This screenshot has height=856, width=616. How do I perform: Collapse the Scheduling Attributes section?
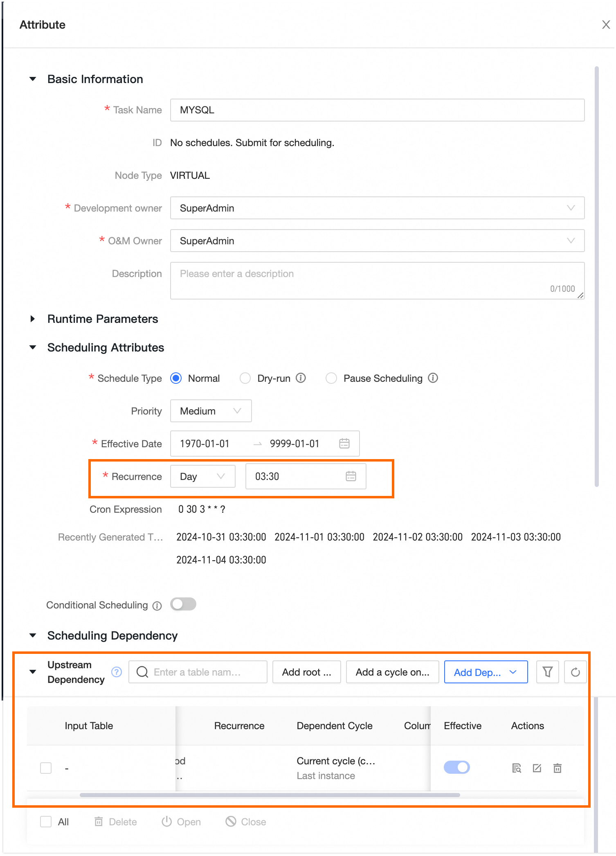pyautogui.click(x=33, y=347)
